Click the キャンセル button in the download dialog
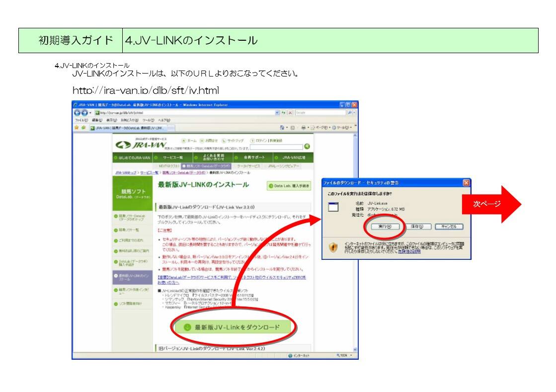 [449, 227]
